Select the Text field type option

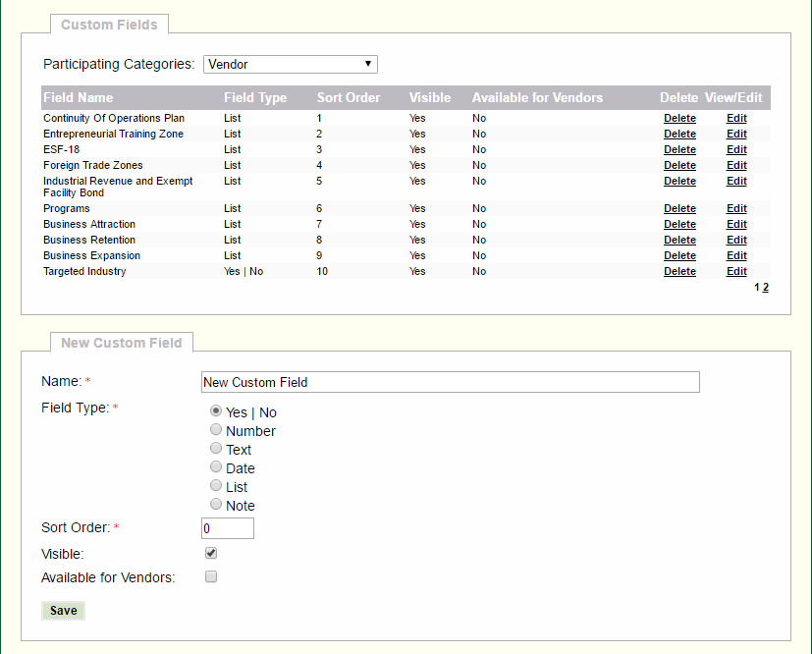point(216,449)
